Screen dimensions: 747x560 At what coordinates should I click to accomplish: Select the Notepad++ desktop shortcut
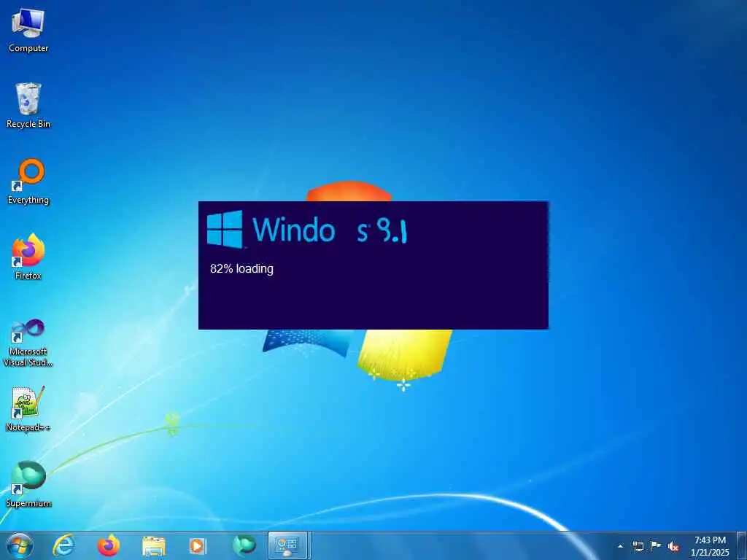(x=28, y=410)
